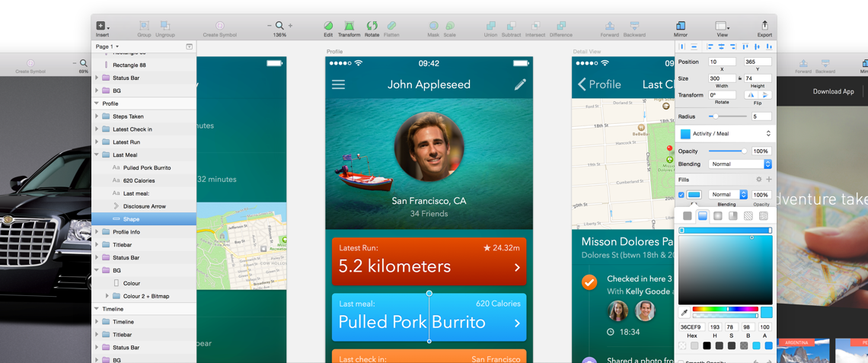Pick color with the eyedropper tool
This screenshot has height=363, width=868.
pyautogui.click(x=685, y=313)
